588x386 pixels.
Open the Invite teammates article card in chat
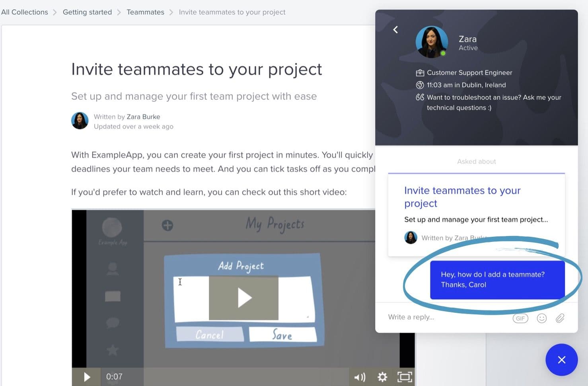point(476,215)
